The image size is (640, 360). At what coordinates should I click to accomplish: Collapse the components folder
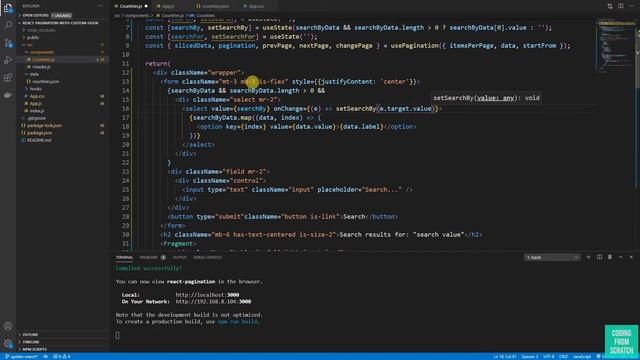pyautogui.click(x=42, y=52)
